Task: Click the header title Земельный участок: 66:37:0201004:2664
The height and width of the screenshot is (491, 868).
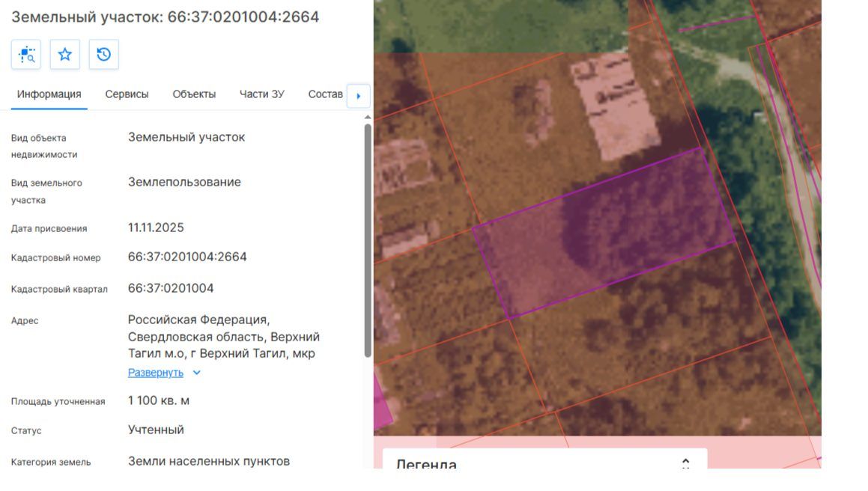Action: click(165, 16)
